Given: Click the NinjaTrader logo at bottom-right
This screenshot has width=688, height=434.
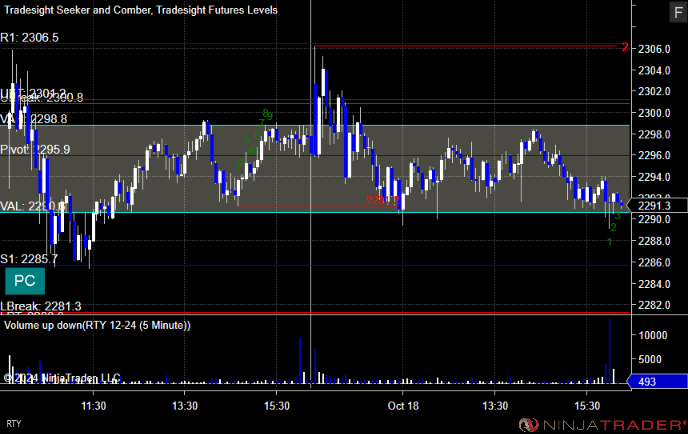Looking at the screenshot, I should click(602, 425).
